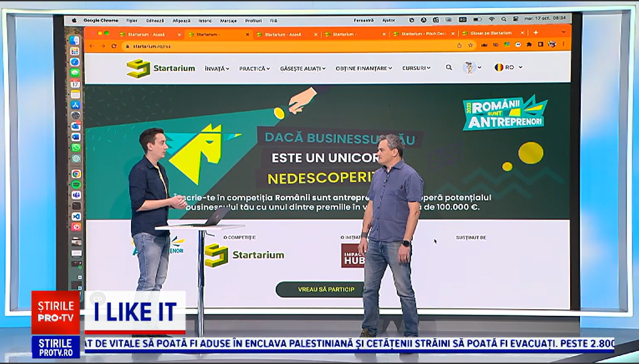Open Chrome extensions puzzle icon
Image resolution: width=639 pixels, height=364 pixels.
click(529, 44)
